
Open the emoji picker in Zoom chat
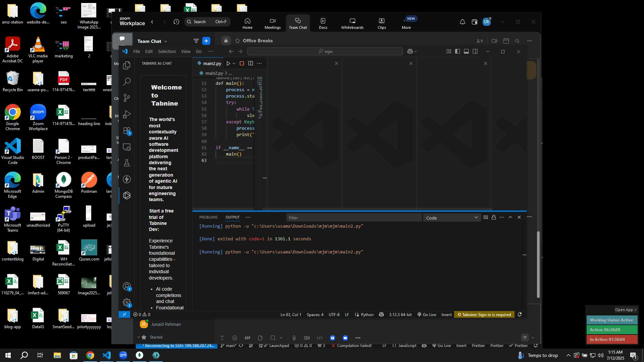(x=235, y=338)
